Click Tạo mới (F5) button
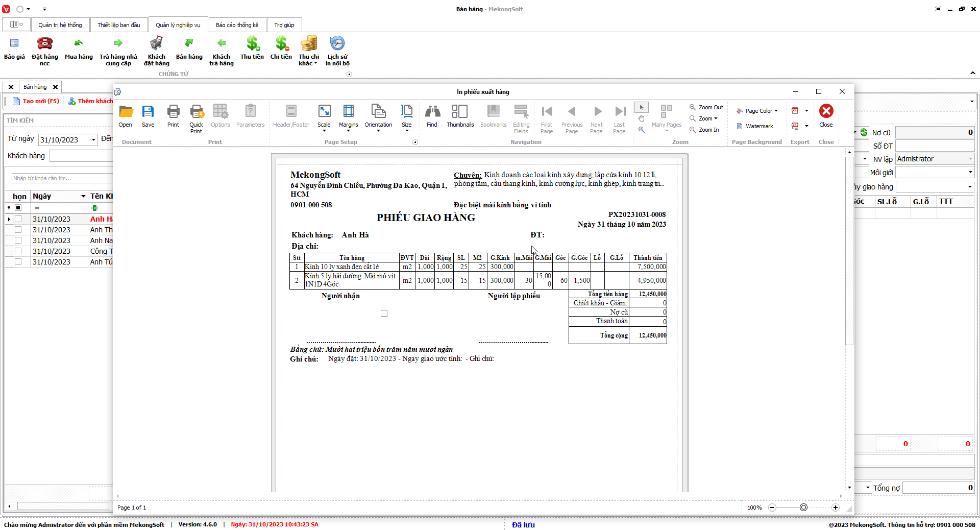Viewport: 980px width, 530px height. pos(36,101)
